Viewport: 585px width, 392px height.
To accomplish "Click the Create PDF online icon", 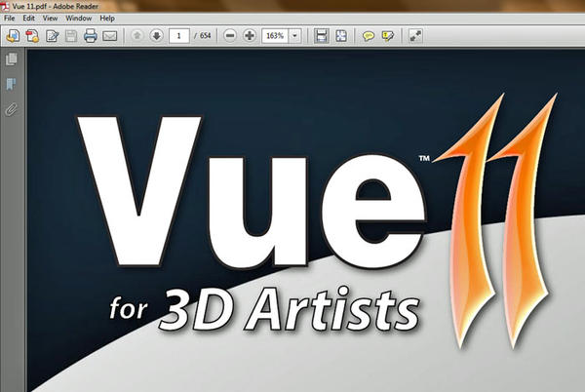I will point(32,36).
